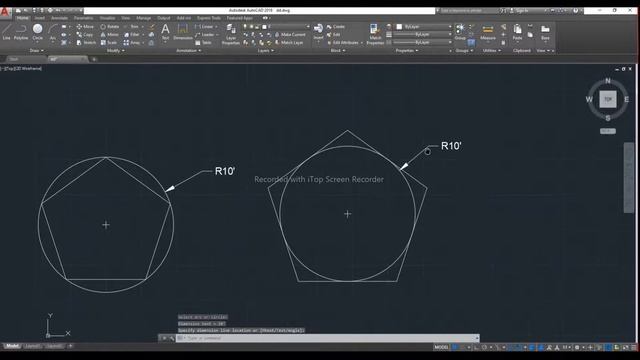640x360 pixels.
Task: Click the Scale tool
Action: tap(109, 42)
